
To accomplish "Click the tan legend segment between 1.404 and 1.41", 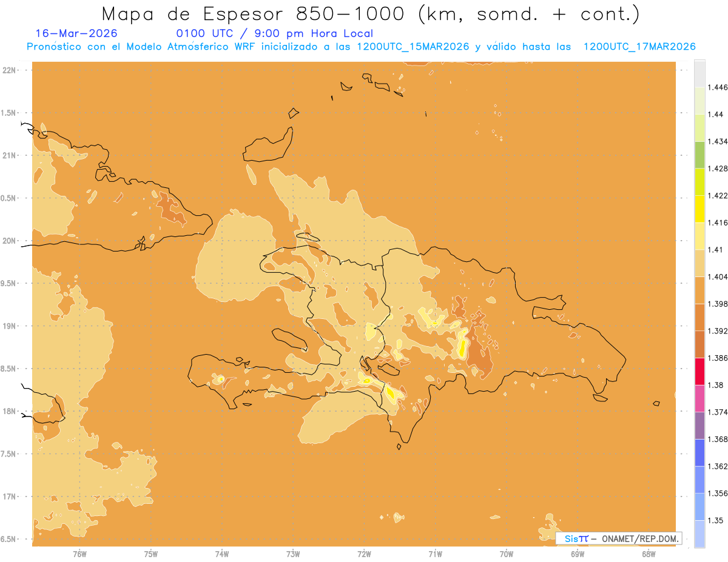I will click(x=699, y=263).
